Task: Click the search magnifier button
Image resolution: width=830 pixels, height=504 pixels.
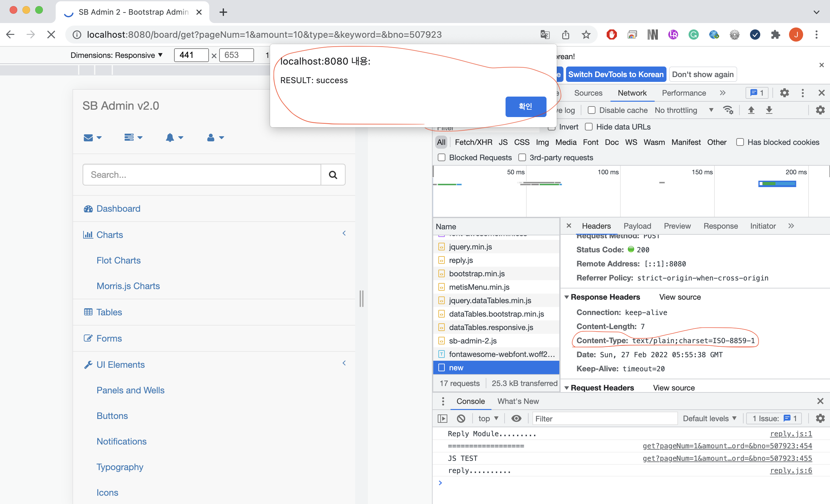Action: pos(333,175)
